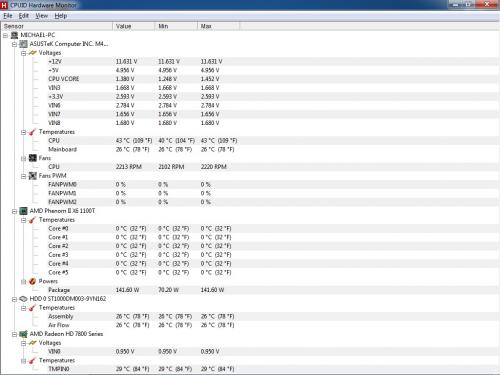Collapse the Radeon Temperatures group
Screen dimensions: 500x375
point(23,361)
